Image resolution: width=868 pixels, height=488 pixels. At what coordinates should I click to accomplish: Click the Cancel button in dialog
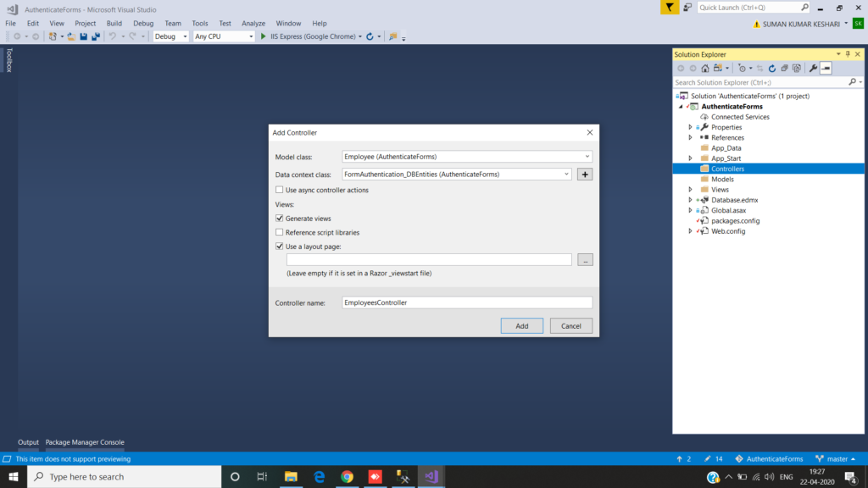click(x=570, y=326)
